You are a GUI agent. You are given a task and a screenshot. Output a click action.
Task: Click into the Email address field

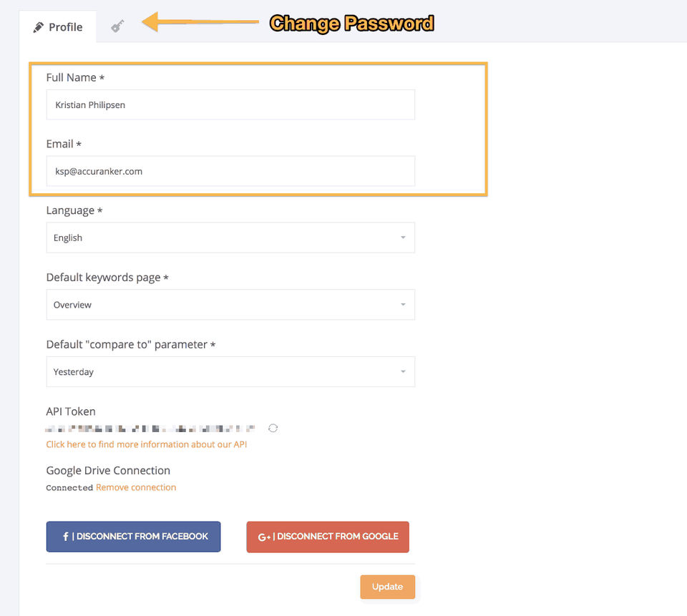(230, 171)
